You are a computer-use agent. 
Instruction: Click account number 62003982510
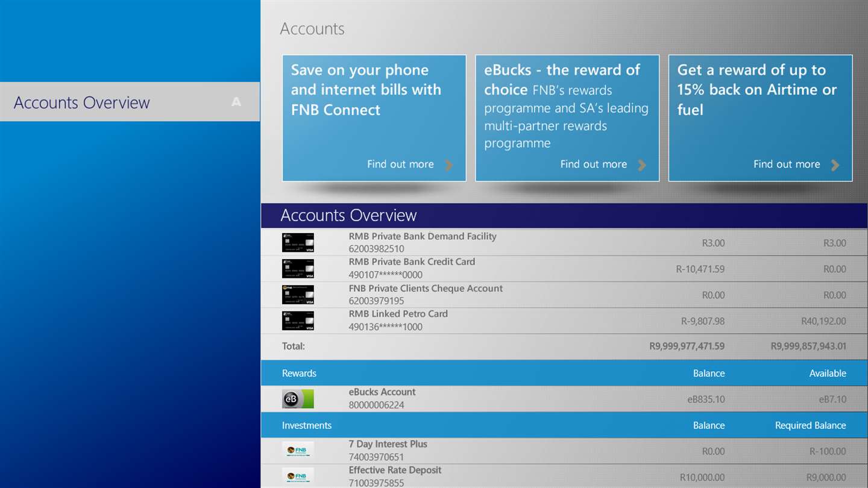[x=376, y=249]
